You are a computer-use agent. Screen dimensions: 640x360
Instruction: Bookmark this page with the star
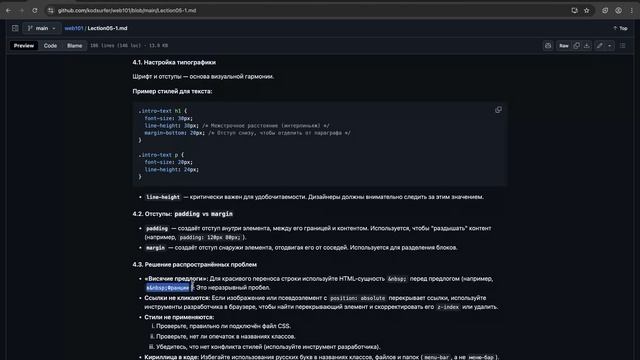pos(587,11)
